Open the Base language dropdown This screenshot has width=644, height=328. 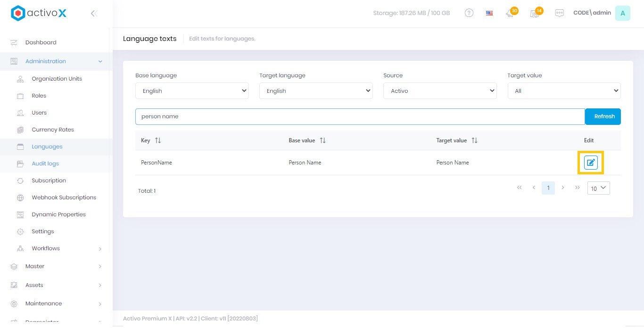tap(192, 91)
